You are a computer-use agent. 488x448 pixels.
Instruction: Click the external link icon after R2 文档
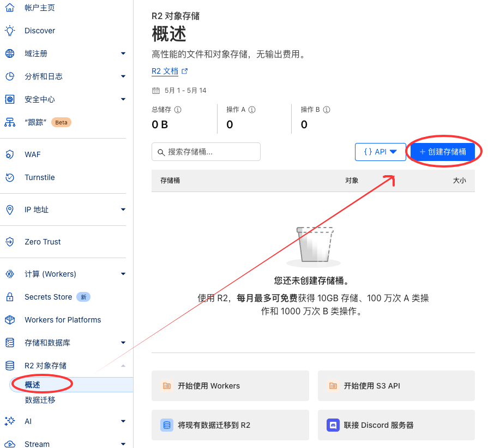[184, 71]
